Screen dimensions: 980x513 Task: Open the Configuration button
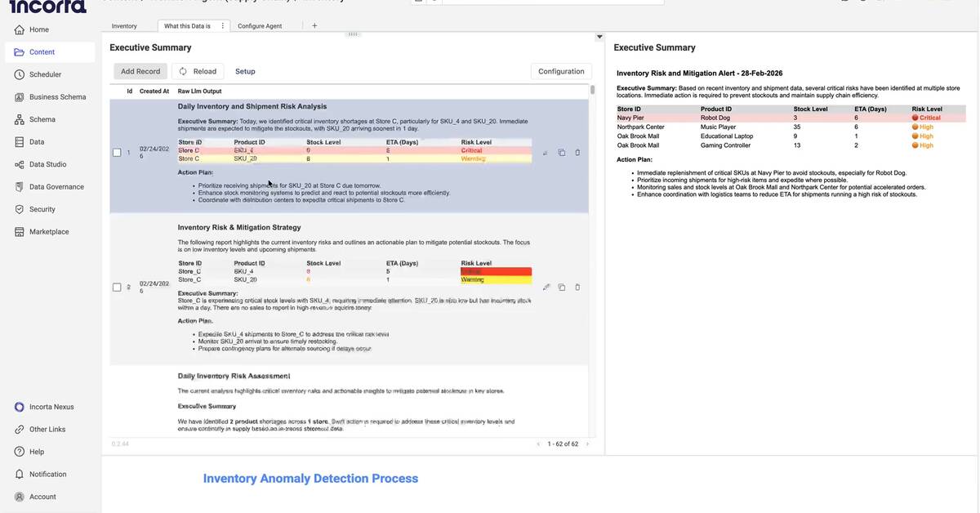(561, 71)
